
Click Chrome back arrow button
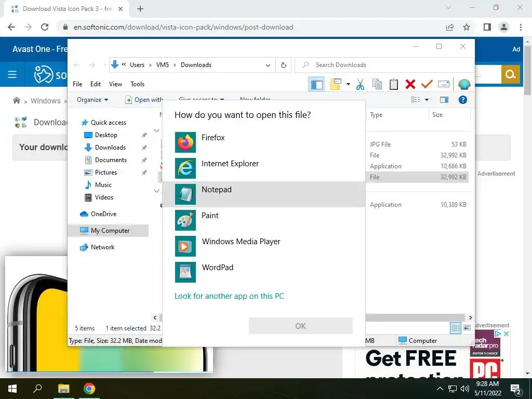pyautogui.click(x=11, y=27)
